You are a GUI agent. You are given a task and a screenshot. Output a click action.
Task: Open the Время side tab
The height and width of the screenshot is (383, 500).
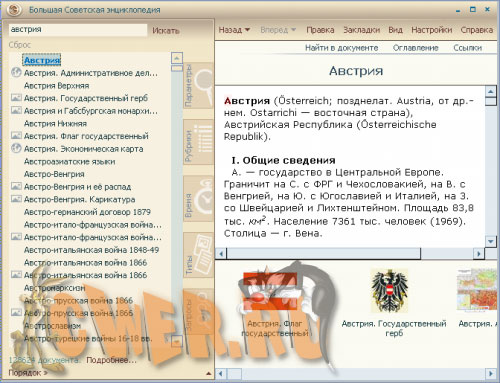coord(198,199)
